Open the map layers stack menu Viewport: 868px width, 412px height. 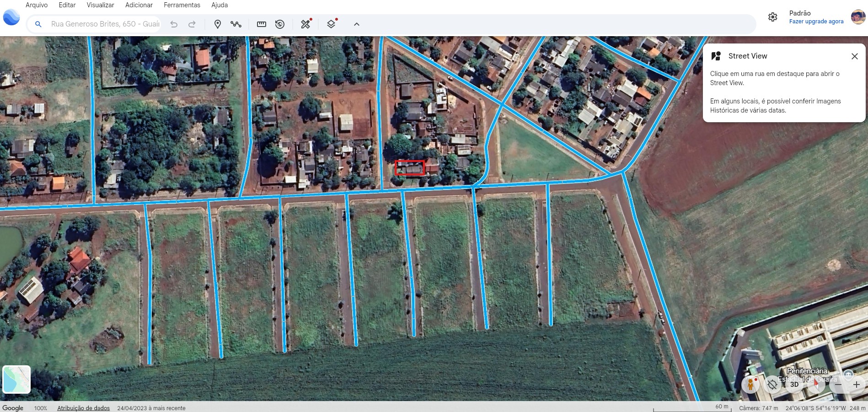pyautogui.click(x=331, y=24)
